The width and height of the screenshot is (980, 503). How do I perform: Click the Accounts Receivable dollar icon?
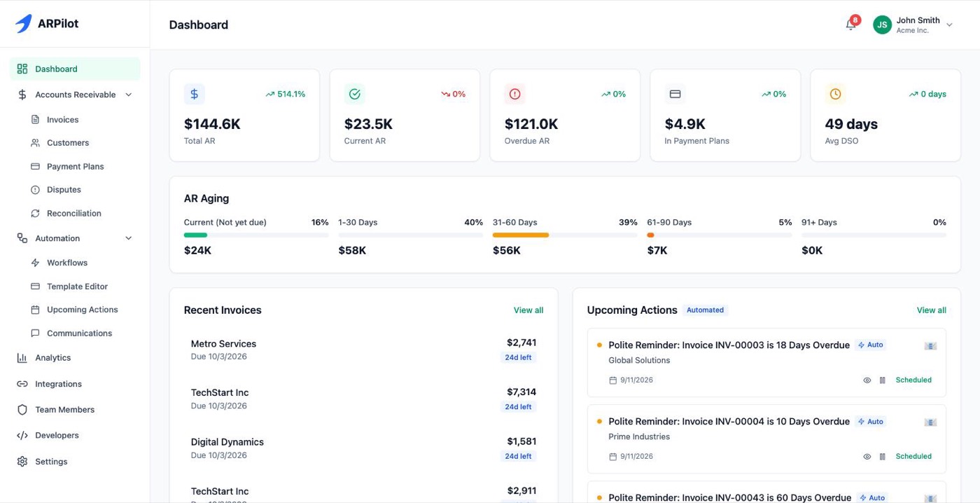tap(22, 95)
